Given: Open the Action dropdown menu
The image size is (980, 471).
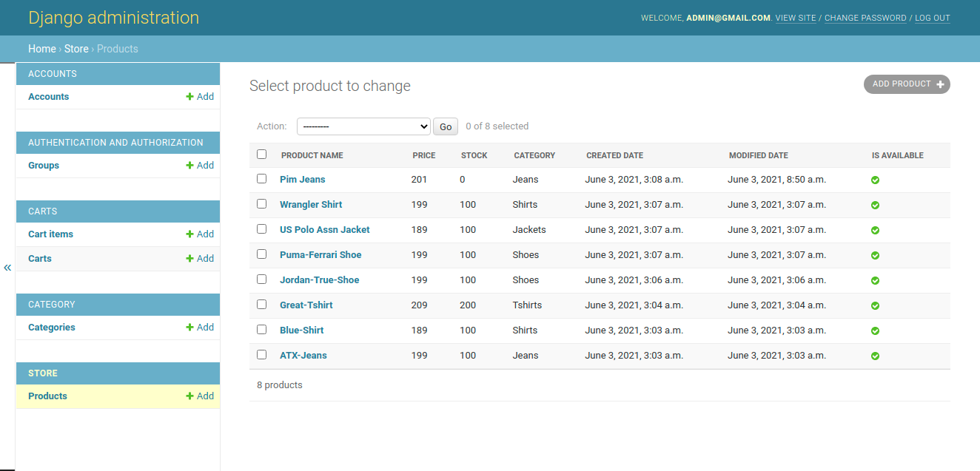Looking at the screenshot, I should [x=363, y=126].
